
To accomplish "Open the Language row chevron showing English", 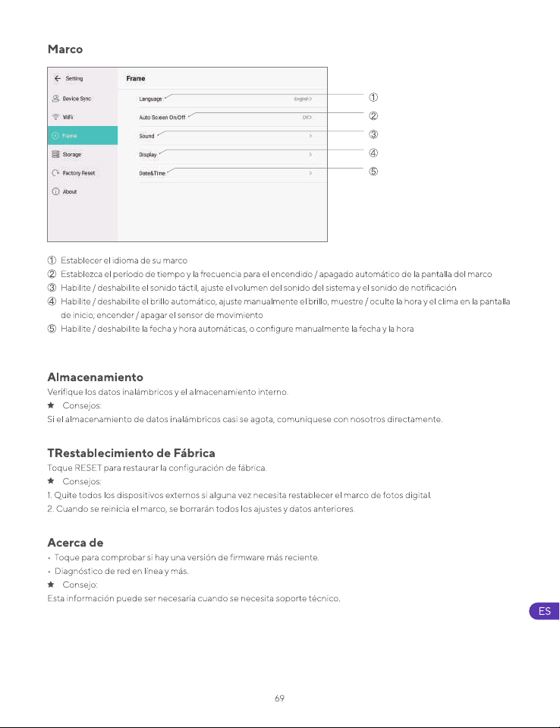I will [x=310, y=99].
